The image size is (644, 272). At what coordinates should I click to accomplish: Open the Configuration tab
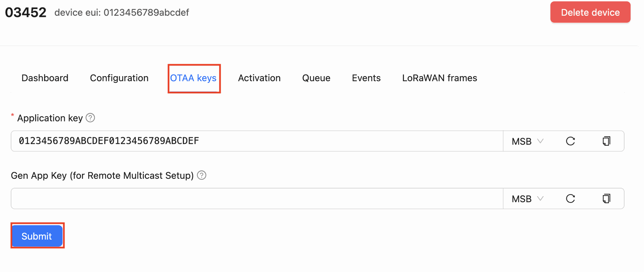pos(119,78)
